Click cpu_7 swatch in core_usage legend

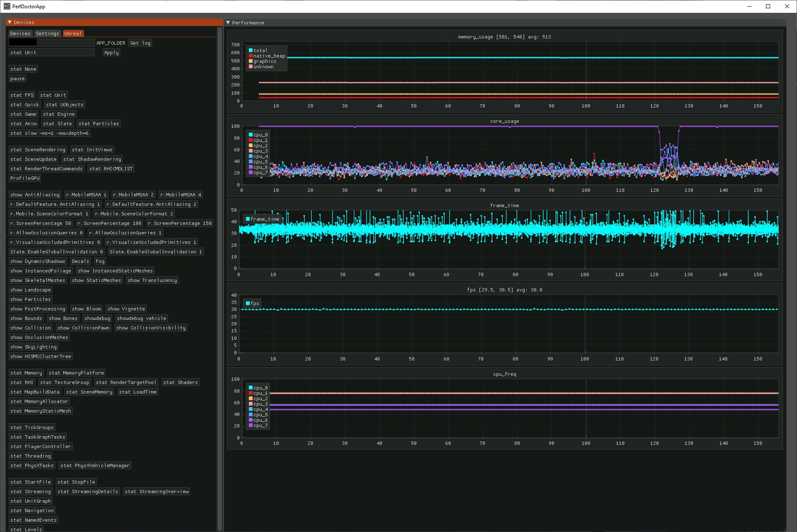251,172
